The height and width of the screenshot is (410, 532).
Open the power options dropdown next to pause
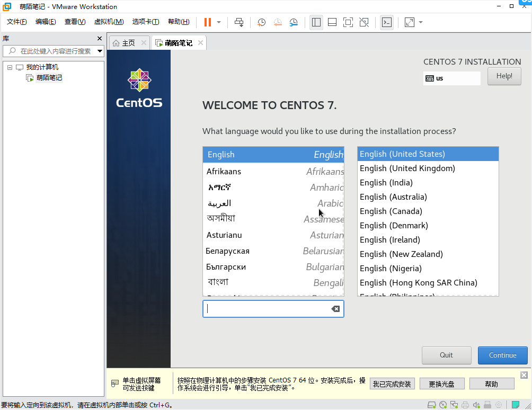(x=219, y=22)
